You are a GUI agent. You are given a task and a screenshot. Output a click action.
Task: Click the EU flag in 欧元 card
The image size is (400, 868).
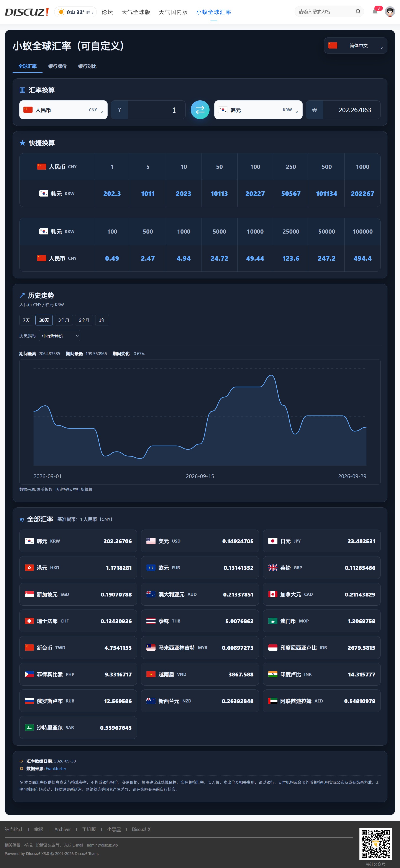tap(151, 567)
